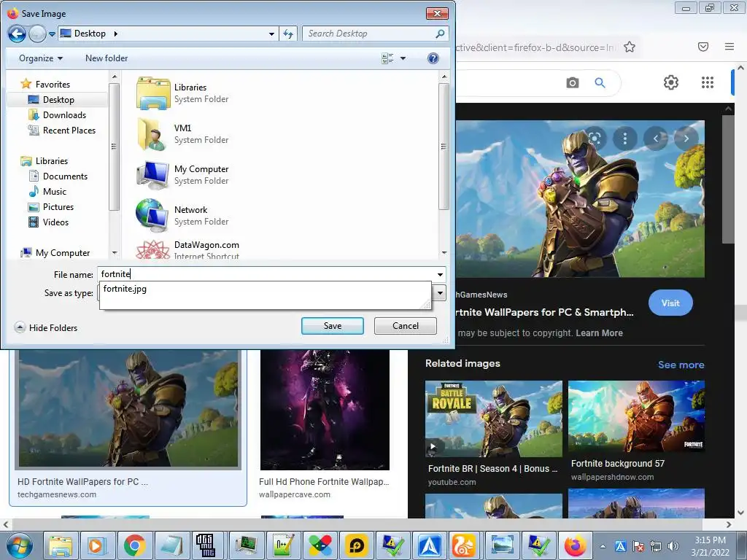The width and height of the screenshot is (747, 560).
Task: Click the search magnifier in dialog
Action: pyautogui.click(x=440, y=34)
